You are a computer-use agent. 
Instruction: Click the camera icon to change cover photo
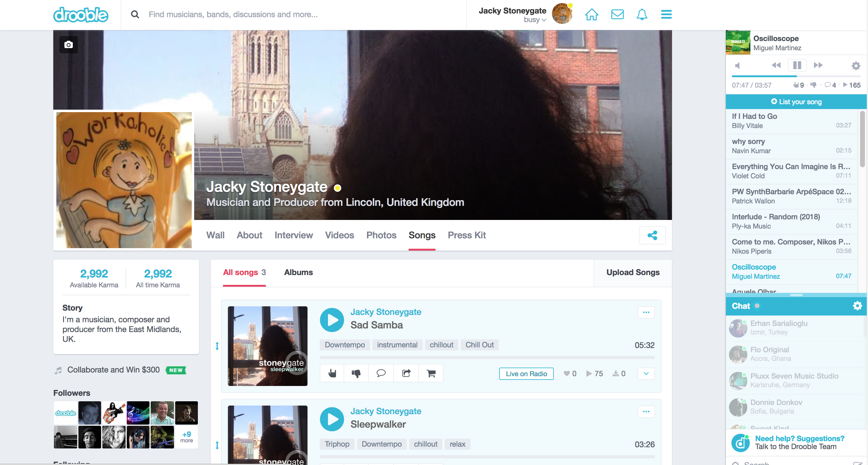click(68, 44)
